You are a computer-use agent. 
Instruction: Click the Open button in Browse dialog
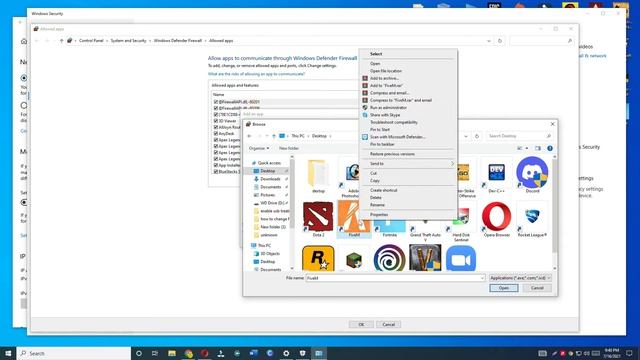(x=504, y=288)
